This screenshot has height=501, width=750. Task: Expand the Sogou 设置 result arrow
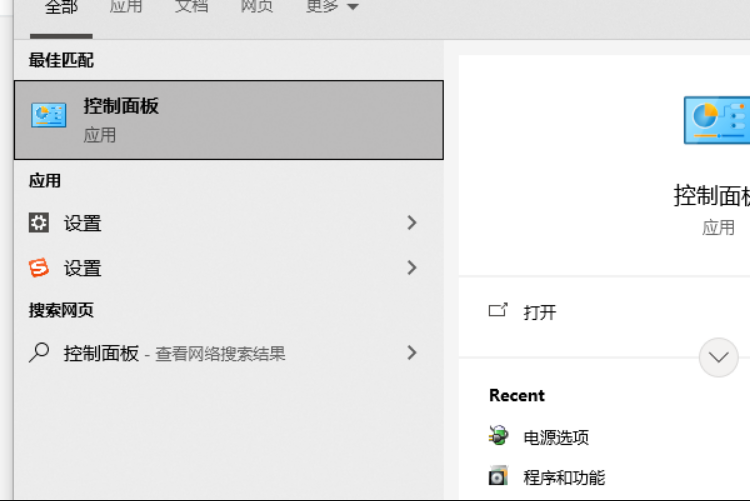(x=411, y=267)
